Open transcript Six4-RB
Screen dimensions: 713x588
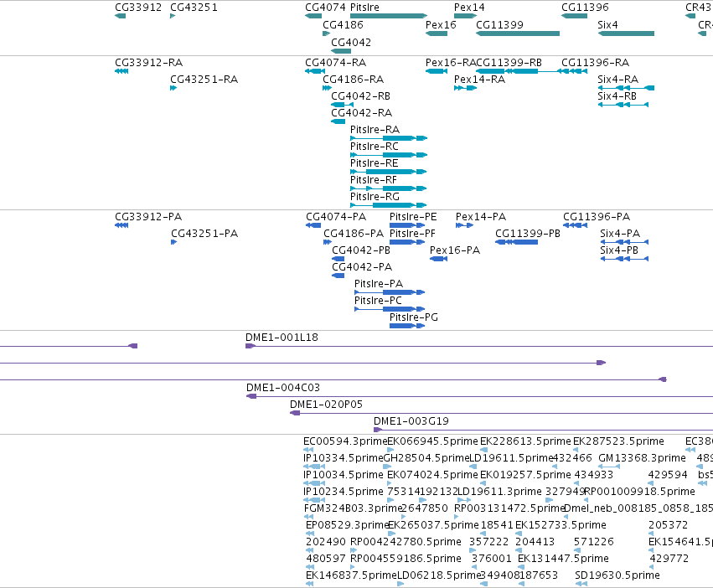pyautogui.click(x=617, y=96)
